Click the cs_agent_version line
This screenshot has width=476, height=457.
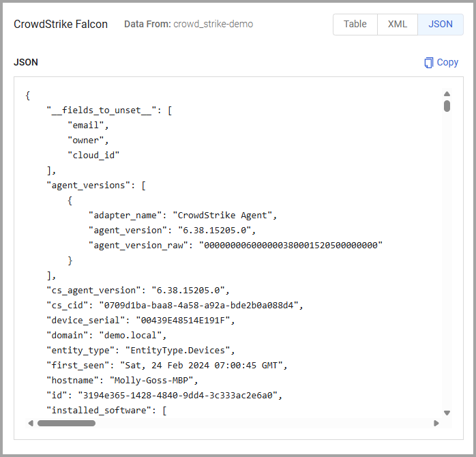click(138, 291)
